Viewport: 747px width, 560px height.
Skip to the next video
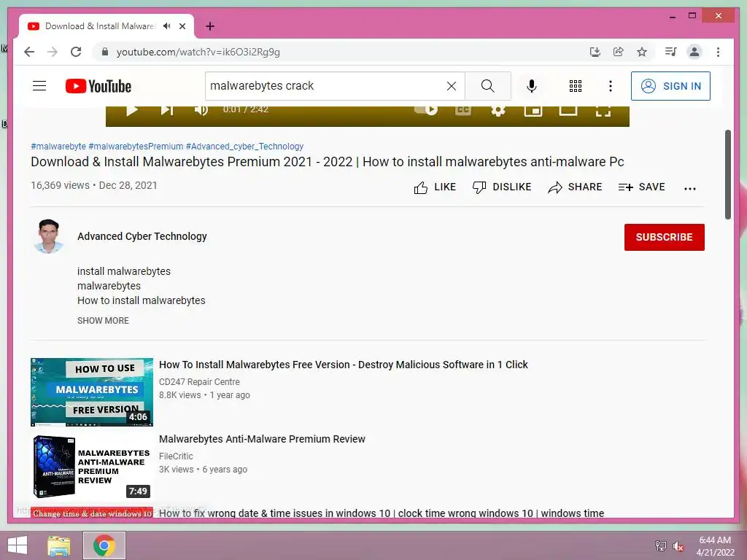click(167, 111)
